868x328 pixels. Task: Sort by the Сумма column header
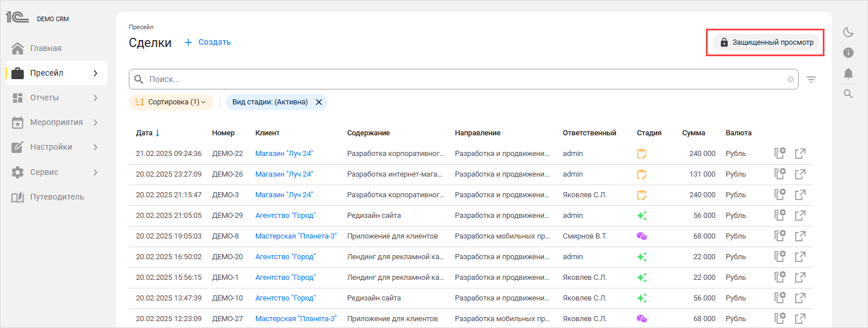[x=693, y=133]
